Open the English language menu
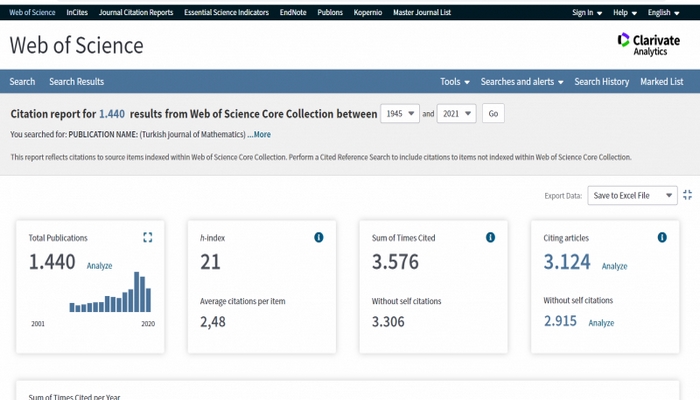Viewport: 700px width, 400px height. coord(663,13)
